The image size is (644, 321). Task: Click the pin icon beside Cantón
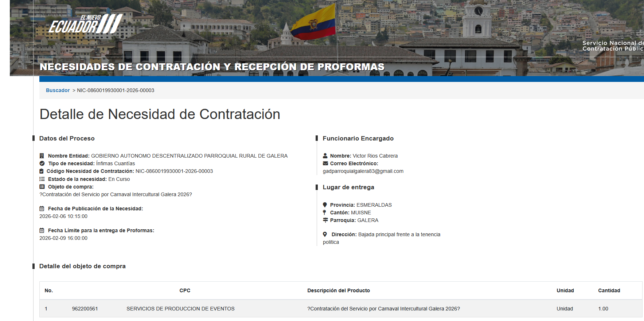click(324, 213)
